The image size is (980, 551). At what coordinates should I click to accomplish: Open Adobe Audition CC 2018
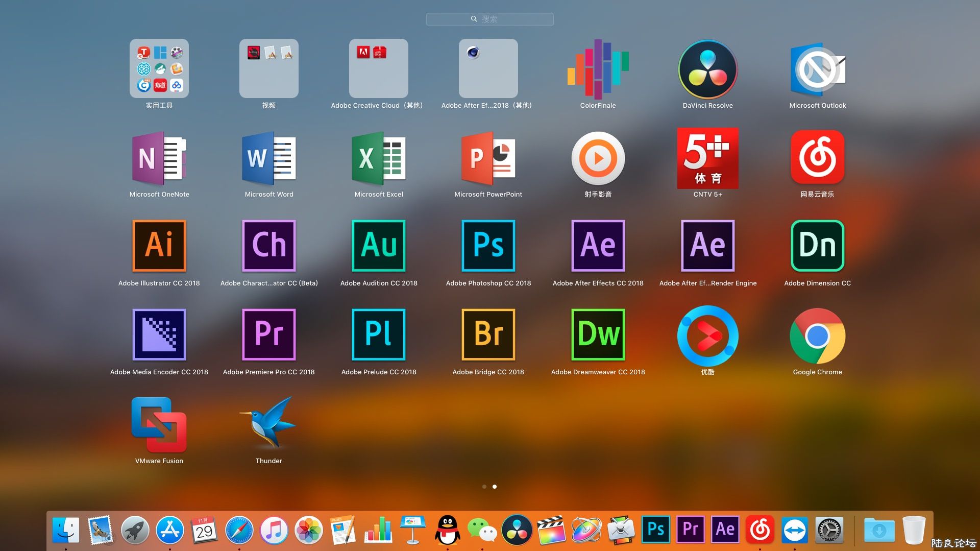point(378,246)
